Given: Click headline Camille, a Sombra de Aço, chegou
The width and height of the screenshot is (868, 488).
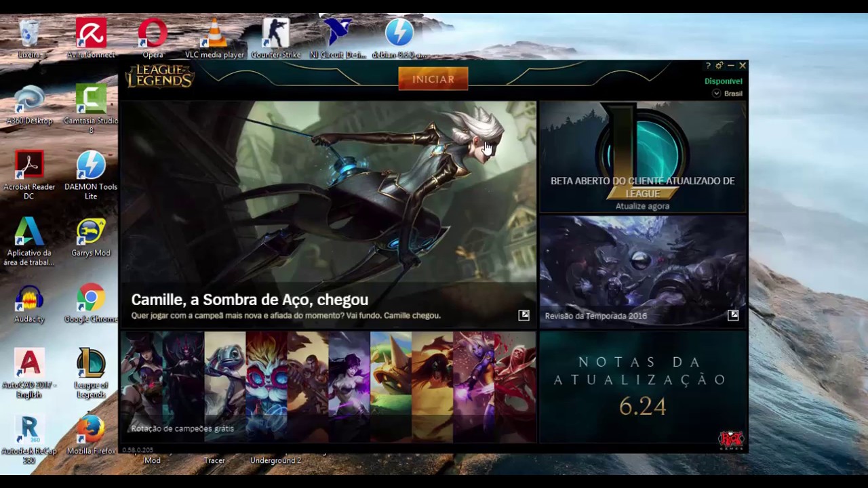Looking at the screenshot, I should tap(250, 300).
